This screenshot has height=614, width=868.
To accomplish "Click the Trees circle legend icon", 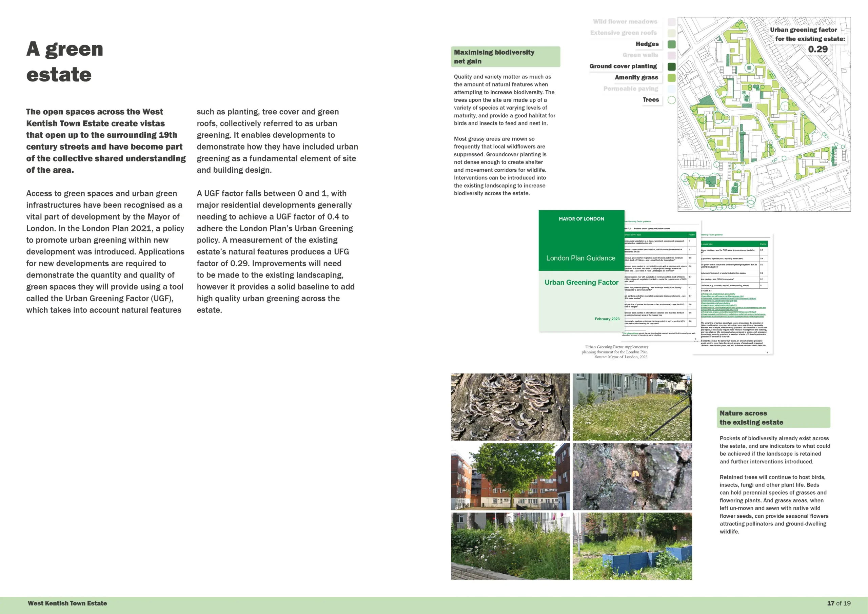I will pos(671,100).
